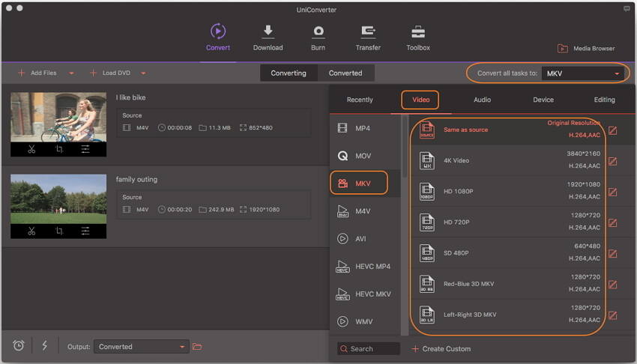Trim the family outing video with scissors
637x364 pixels.
pos(31,231)
